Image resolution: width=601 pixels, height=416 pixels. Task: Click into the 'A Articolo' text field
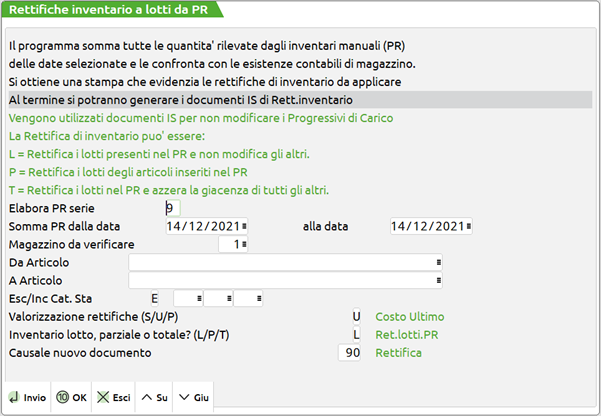coord(280,280)
